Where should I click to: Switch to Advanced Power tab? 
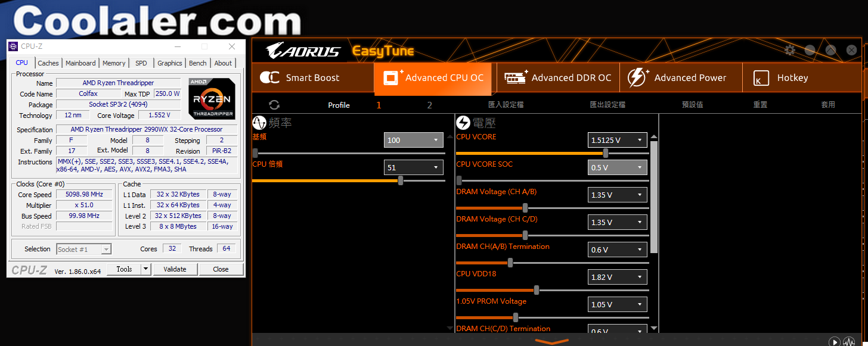(x=681, y=78)
